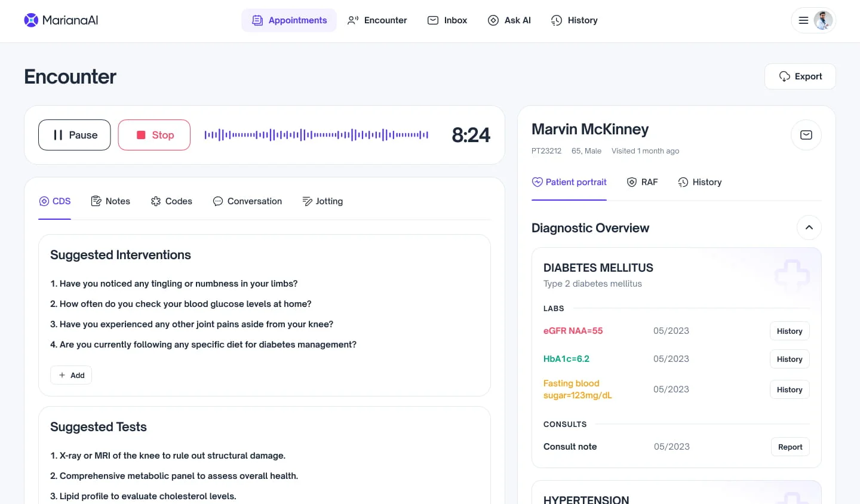860x504 pixels.
Task: Stop the encounter recording
Action: click(154, 135)
